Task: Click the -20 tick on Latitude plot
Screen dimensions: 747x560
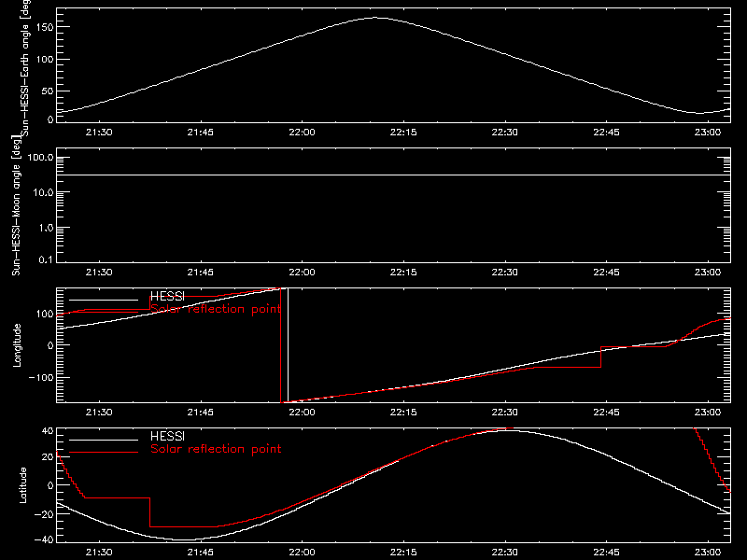Action: (44, 514)
